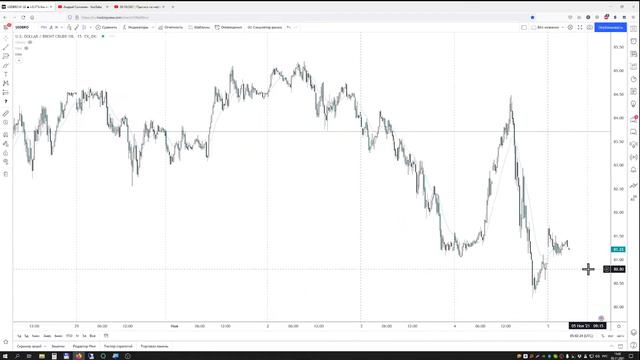Take a chart snapshot with camera icon

tap(589, 27)
